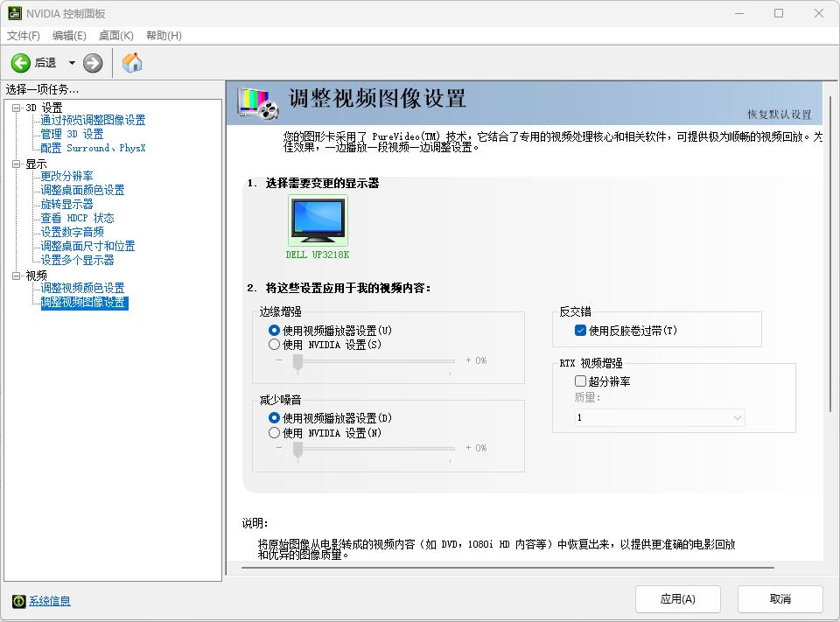Click the green Back navigation arrow
840x622 pixels.
[x=19, y=62]
